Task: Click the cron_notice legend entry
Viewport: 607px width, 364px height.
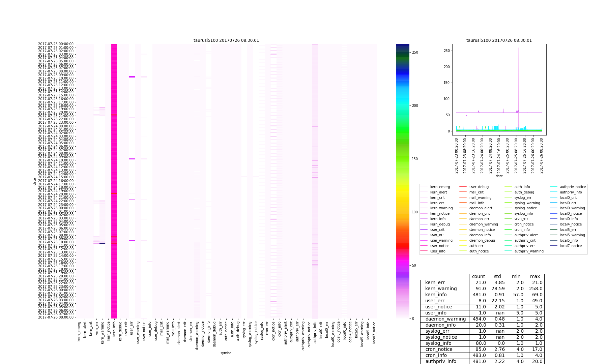Action: pos(524,224)
